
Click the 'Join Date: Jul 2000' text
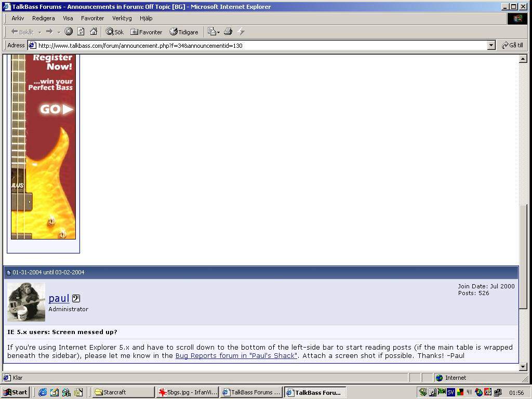pos(486,286)
